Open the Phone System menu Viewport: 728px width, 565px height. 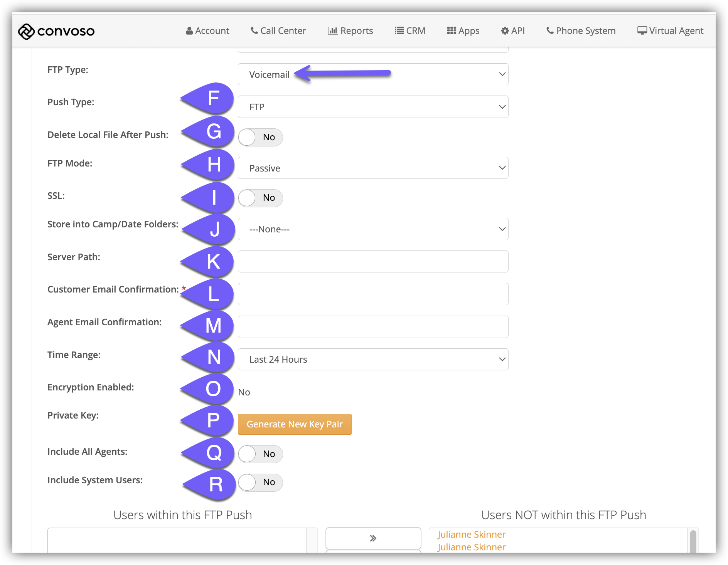pos(581,31)
